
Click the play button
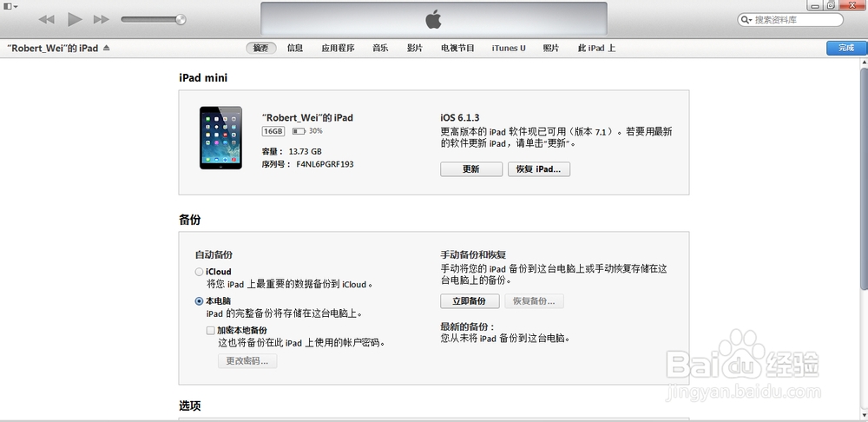tap(75, 19)
